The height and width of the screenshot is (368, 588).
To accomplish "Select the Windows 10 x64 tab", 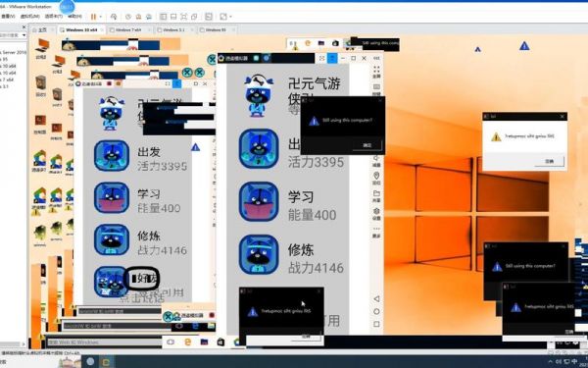I will [x=81, y=29].
